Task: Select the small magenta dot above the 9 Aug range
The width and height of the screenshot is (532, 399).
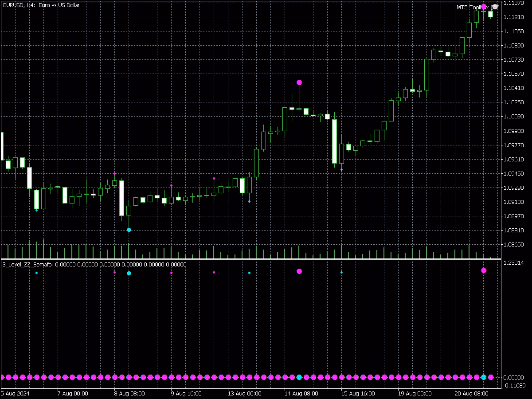Action: pos(171,185)
